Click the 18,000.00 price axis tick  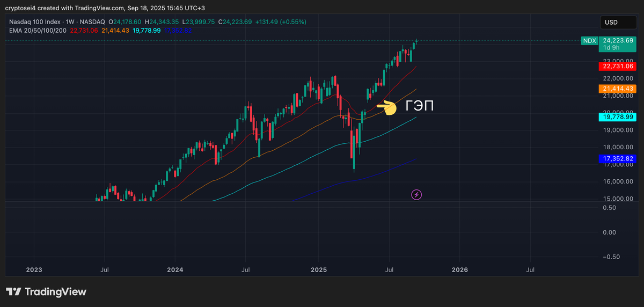[618, 148]
